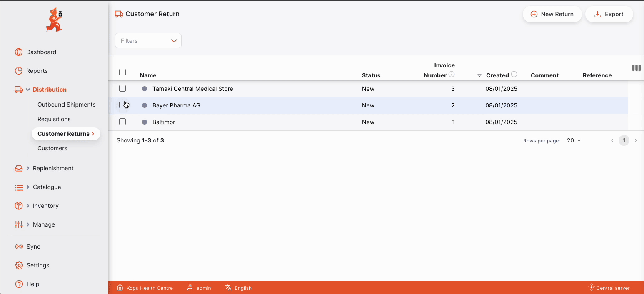644x294 pixels.
Task: Click the Help label in sidebar
Action: [33, 284]
